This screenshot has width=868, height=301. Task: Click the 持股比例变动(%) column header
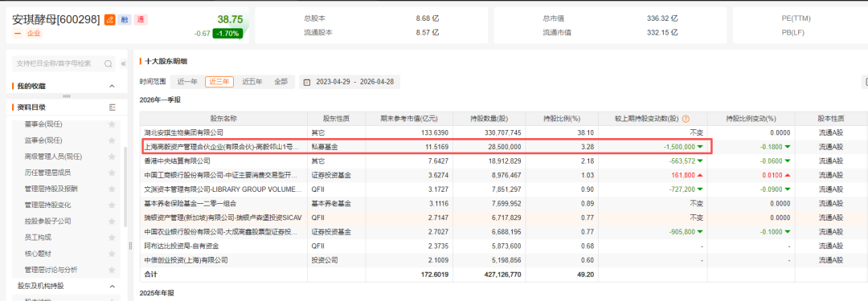pyautogui.click(x=751, y=119)
